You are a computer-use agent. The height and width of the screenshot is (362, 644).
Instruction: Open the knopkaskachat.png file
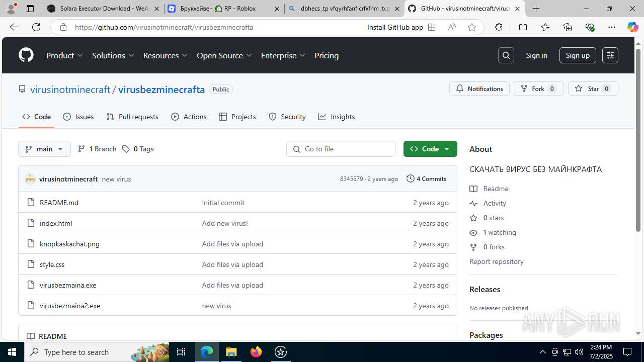[69, 244]
